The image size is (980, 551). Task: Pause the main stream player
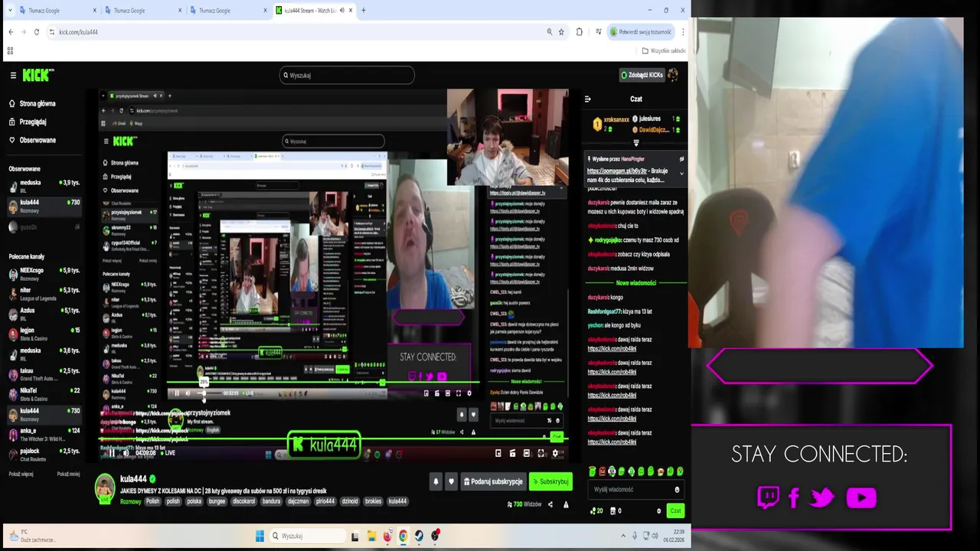pos(111,453)
